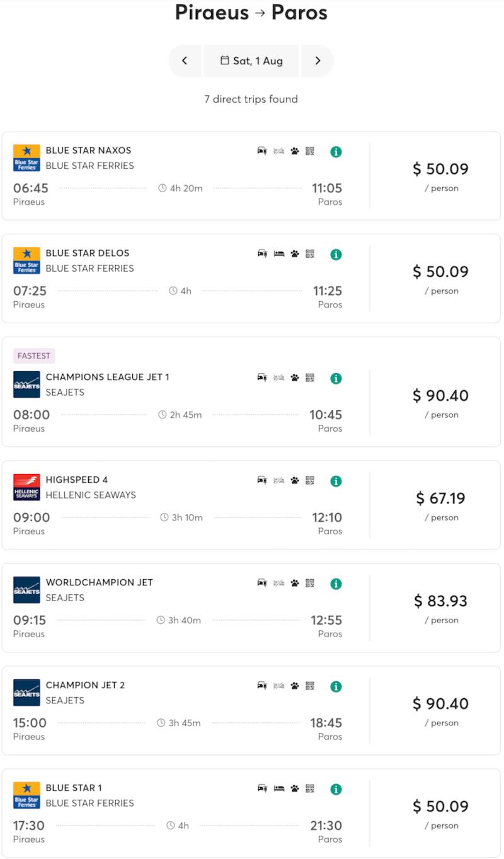Screen dimensions: 504x859
Task: Click cabin bed icon on Blue Star Delos
Action: [278, 254]
